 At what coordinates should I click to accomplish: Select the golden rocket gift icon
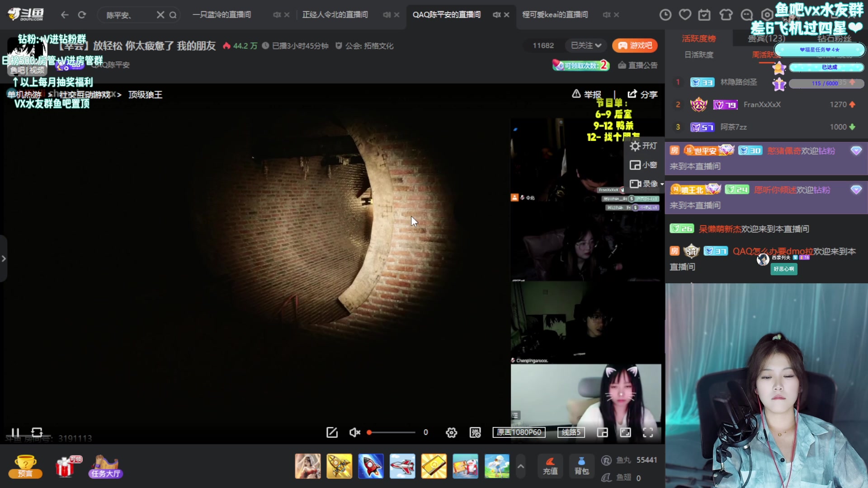pos(340,466)
